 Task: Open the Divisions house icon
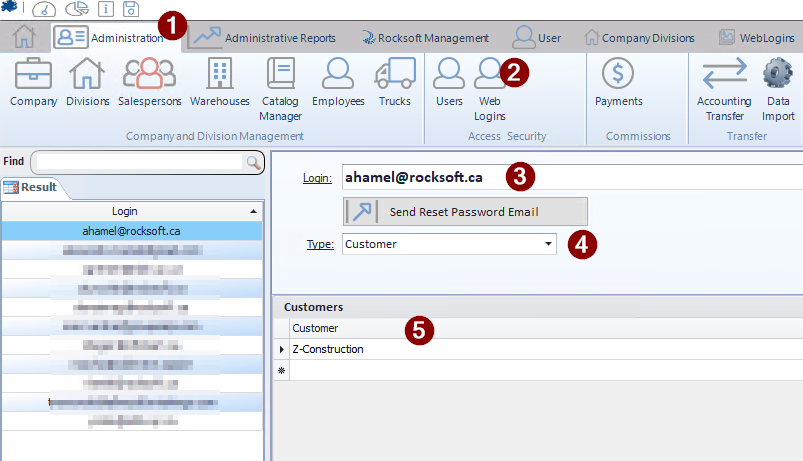coord(87,74)
